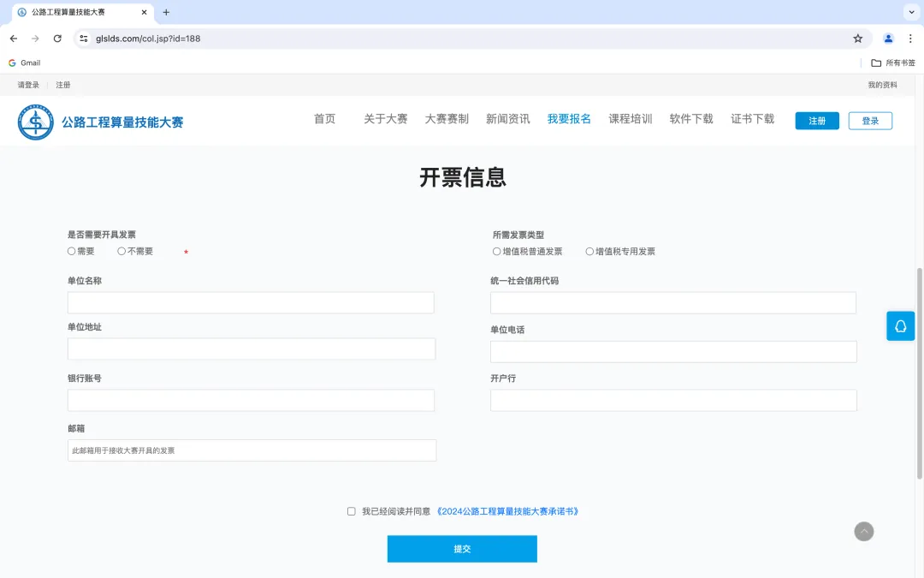
Task: Click the 邮箱 email input field
Action: tap(251, 450)
